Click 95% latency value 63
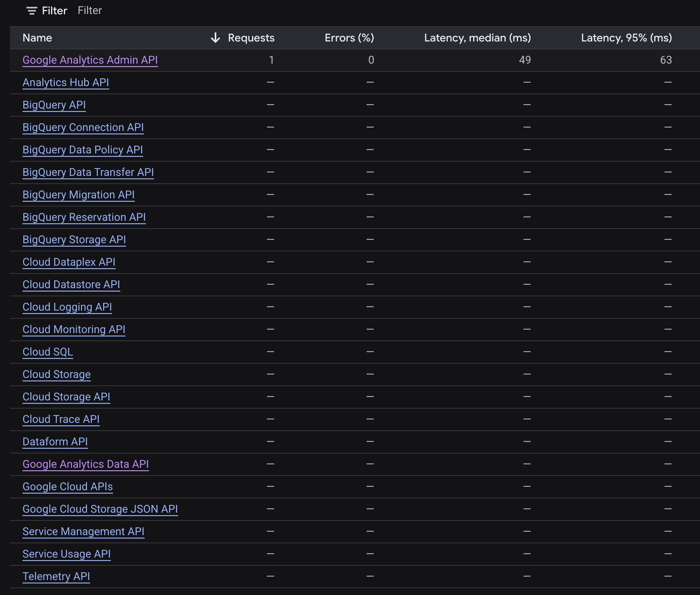This screenshot has height=595, width=700. coord(666,60)
